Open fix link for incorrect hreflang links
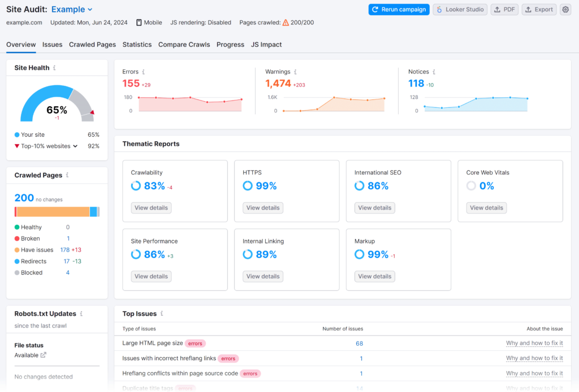Viewport: 579px width, 392px height. pos(534,359)
